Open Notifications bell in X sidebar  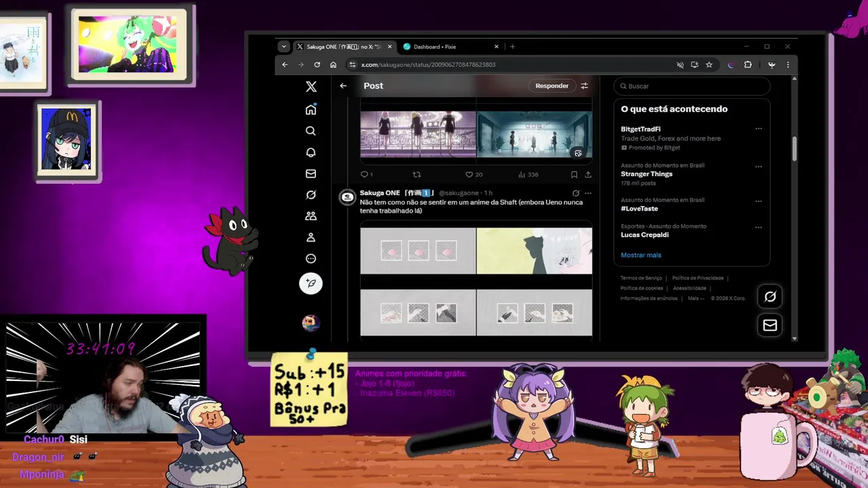(x=311, y=152)
